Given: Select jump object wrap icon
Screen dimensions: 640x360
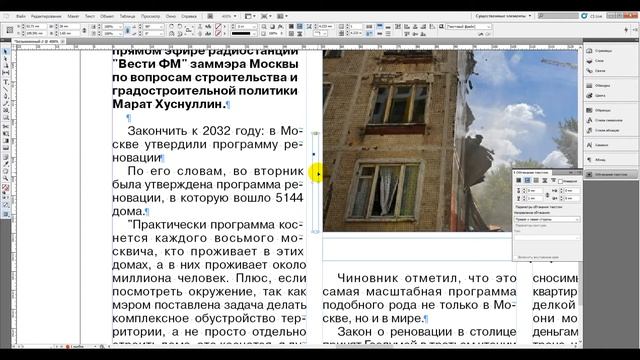Looking at the screenshot, I should pos(544,180).
